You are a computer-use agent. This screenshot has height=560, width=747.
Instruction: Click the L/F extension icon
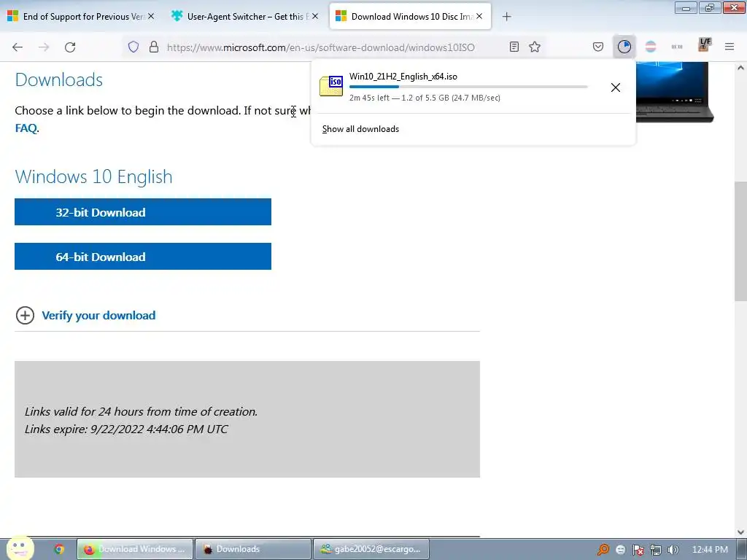point(704,45)
